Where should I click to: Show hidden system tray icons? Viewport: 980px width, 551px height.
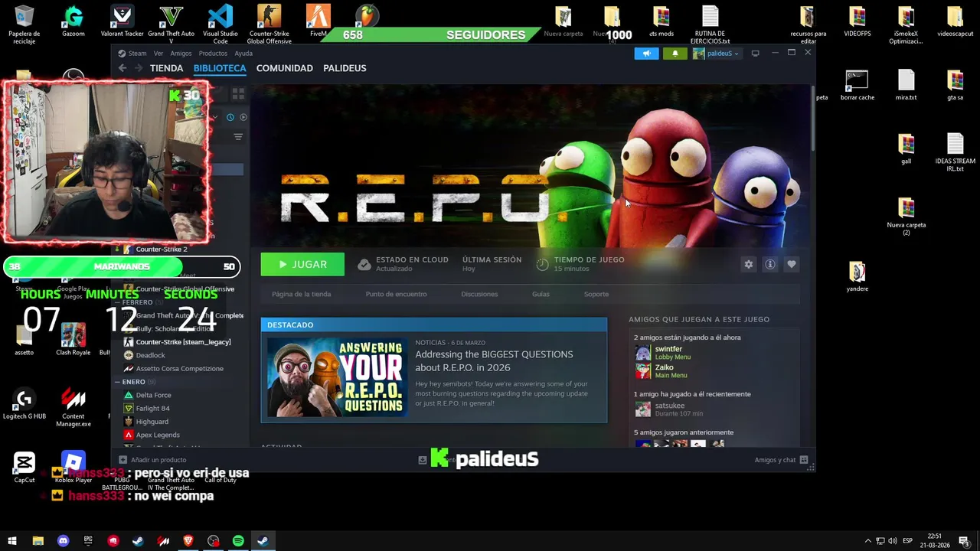[867, 541]
